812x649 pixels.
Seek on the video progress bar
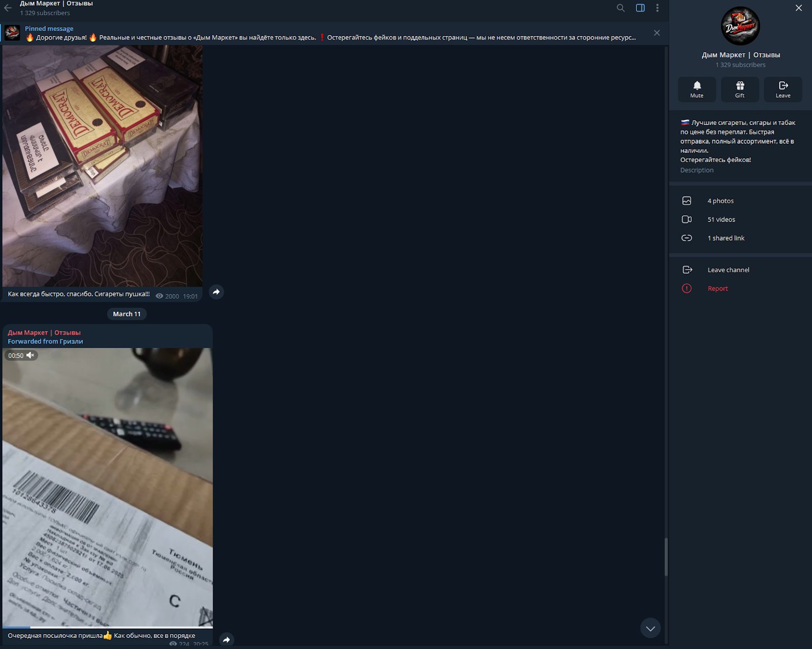pos(107,627)
